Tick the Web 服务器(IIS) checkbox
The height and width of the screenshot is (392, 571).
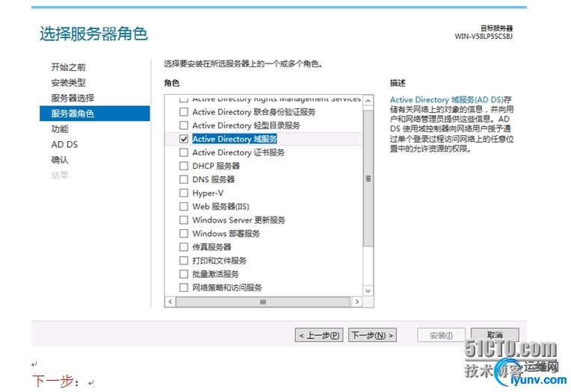[x=184, y=206]
